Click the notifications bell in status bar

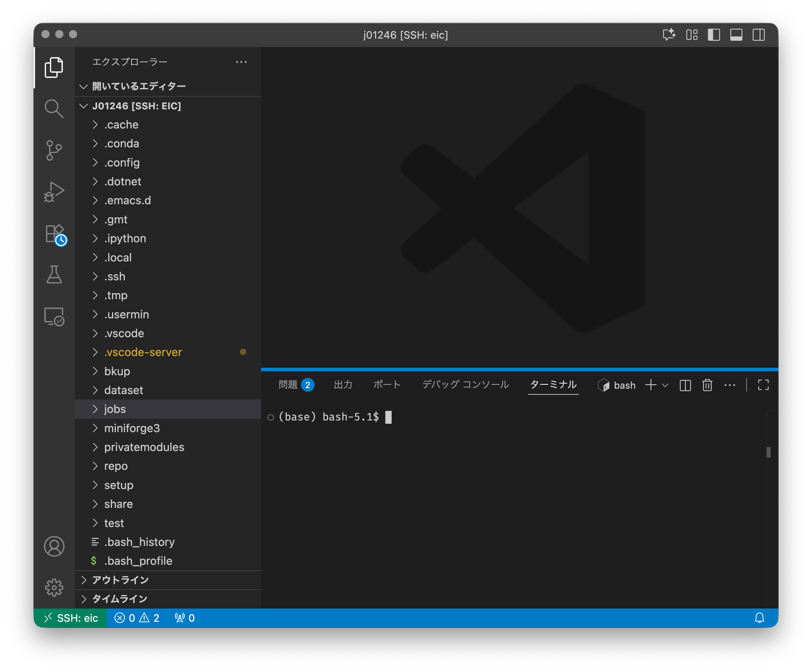(759, 618)
